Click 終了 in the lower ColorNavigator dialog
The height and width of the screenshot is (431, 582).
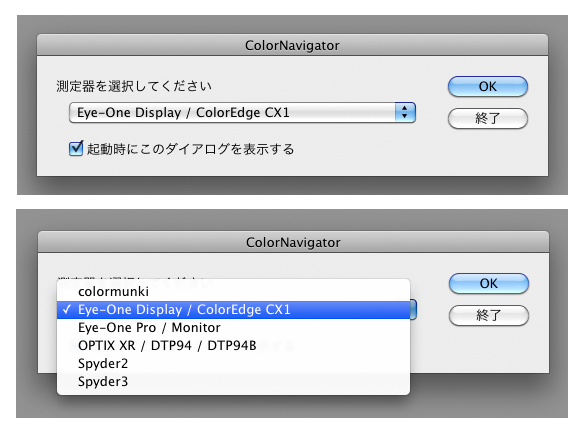point(488,316)
